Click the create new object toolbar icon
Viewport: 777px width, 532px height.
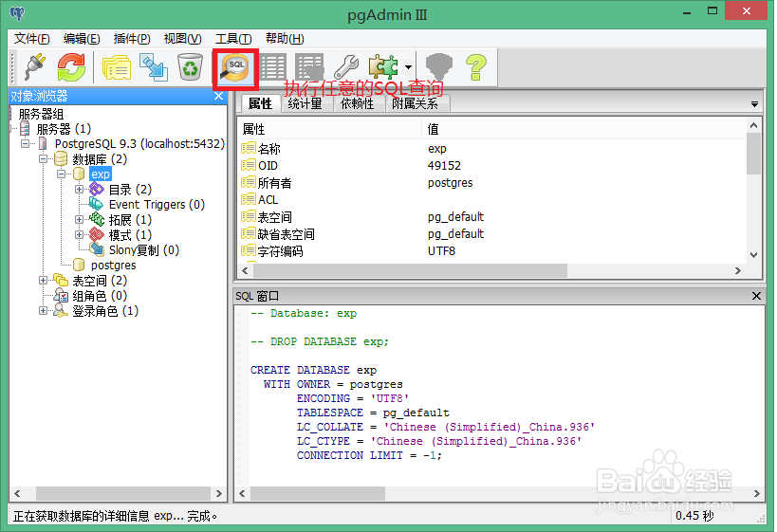153,67
